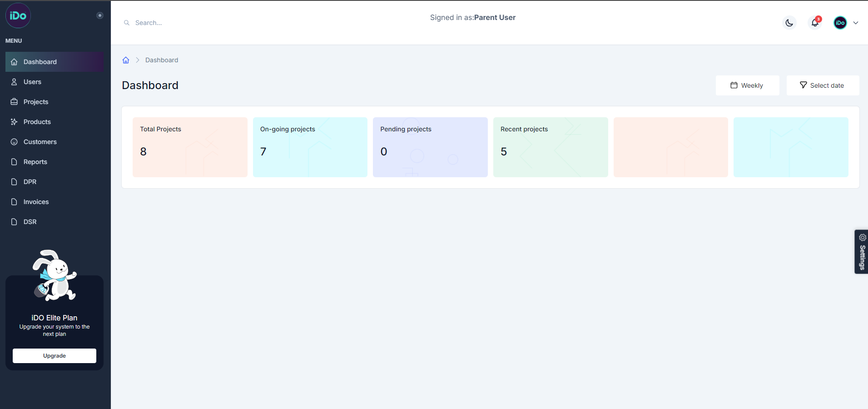Open the Select date filter
The image size is (868, 409).
[823, 85]
